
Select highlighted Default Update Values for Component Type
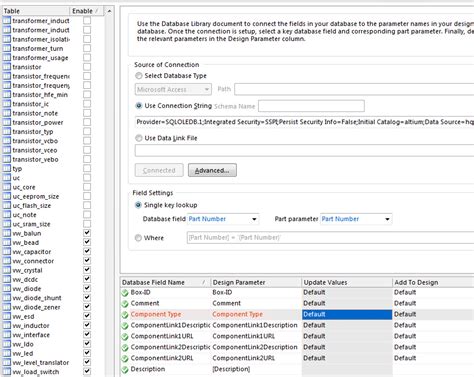[347, 314]
